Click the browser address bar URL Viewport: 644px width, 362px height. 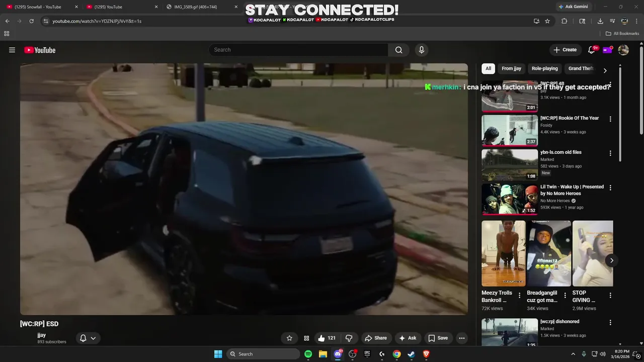(x=97, y=21)
